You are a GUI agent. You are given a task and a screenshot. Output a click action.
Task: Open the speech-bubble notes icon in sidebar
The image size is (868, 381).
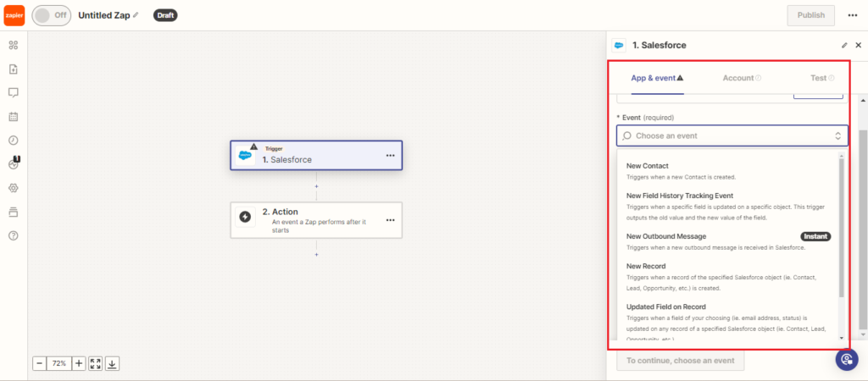(14, 92)
